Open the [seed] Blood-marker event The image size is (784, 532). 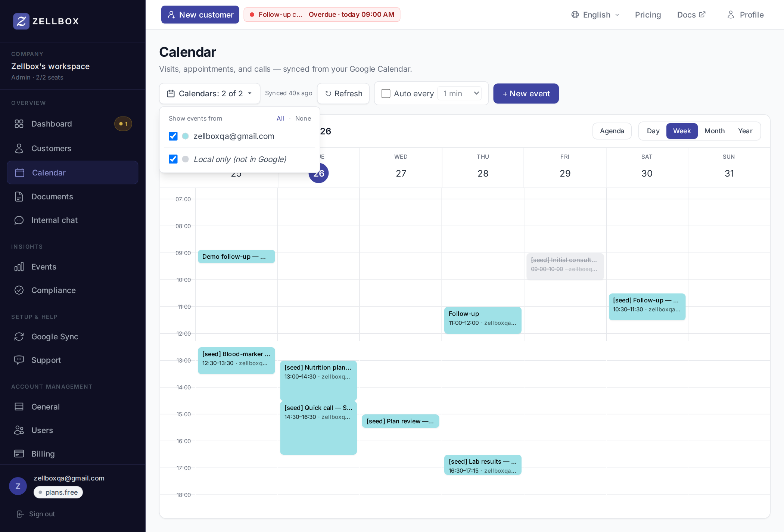236,361
